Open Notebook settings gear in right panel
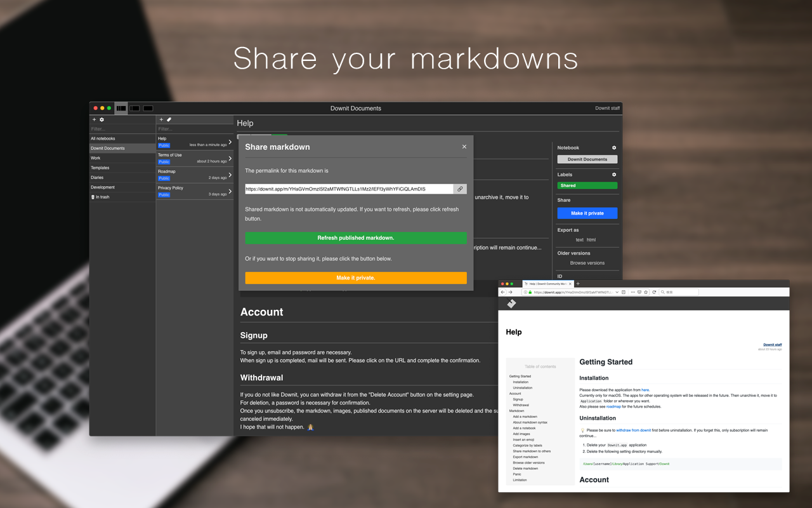812x508 pixels. click(x=614, y=148)
